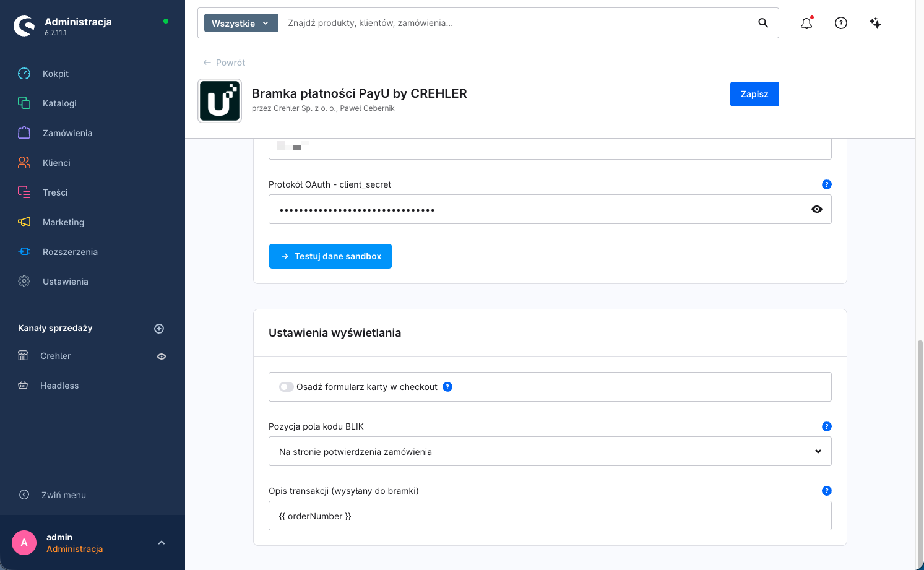924x570 pixels.
Task: Focus the global search input field
Action: pyautogui.click(x=517, y=23)
